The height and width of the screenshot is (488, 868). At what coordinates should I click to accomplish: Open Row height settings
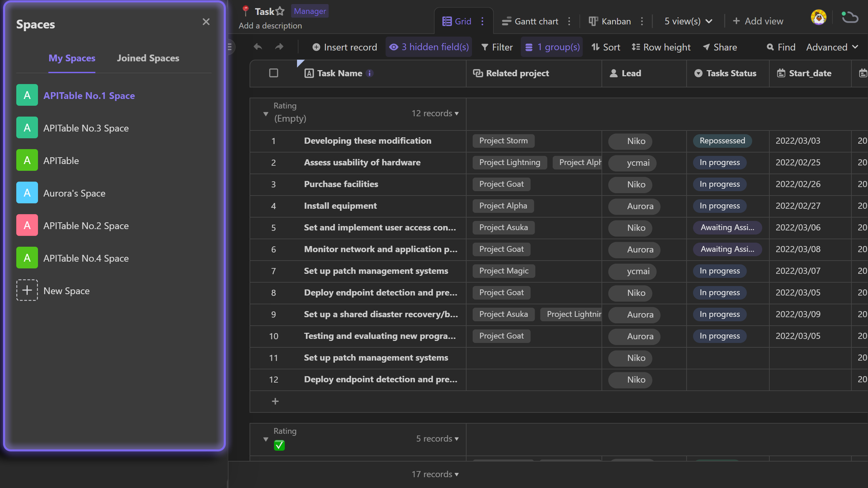661,47
